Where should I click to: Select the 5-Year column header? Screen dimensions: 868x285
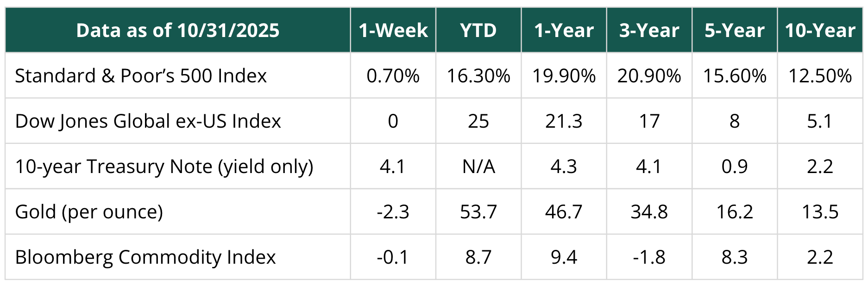point(735,31)
